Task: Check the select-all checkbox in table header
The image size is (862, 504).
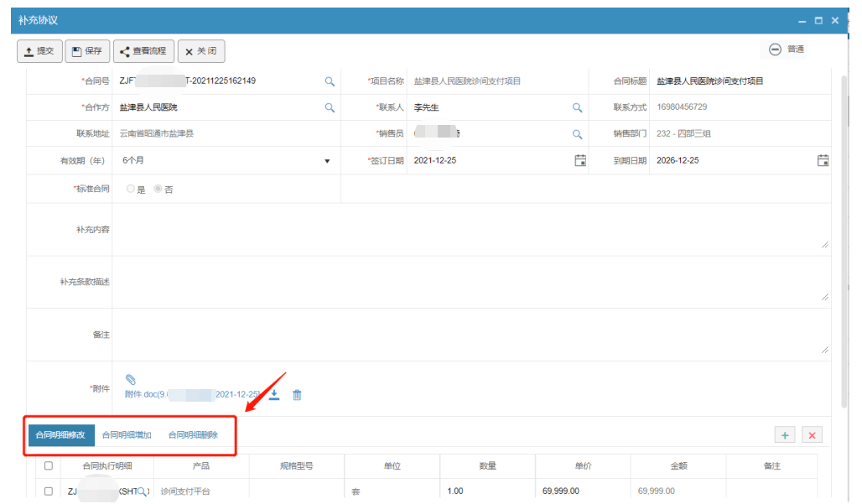Action: (x=48, y=465)
